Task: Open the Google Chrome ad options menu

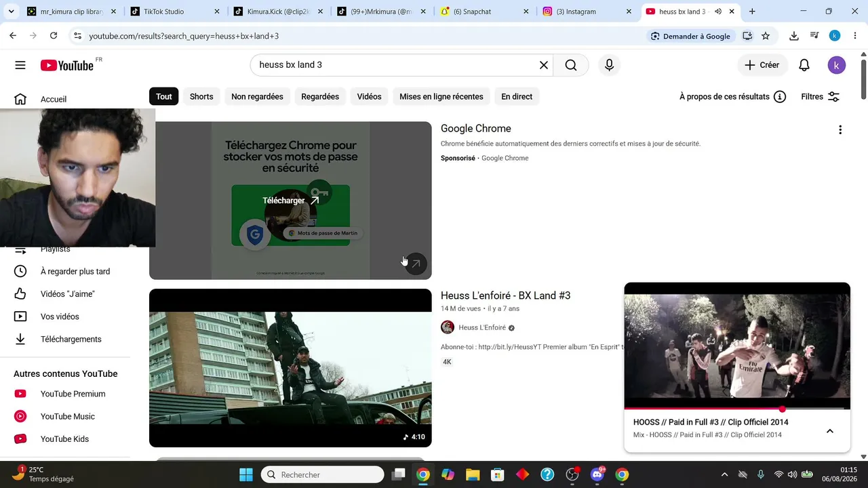Action: point(840,129)
